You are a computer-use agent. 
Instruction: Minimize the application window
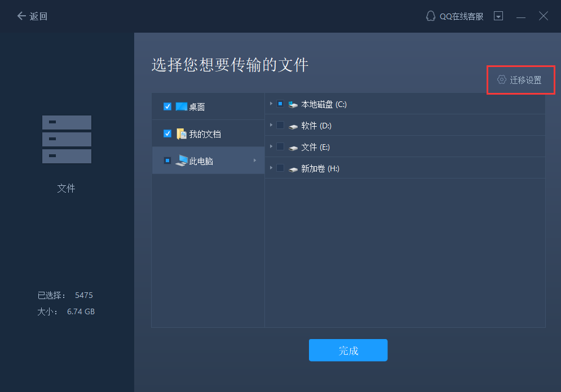pyautogui.click(x=521, y=16)
